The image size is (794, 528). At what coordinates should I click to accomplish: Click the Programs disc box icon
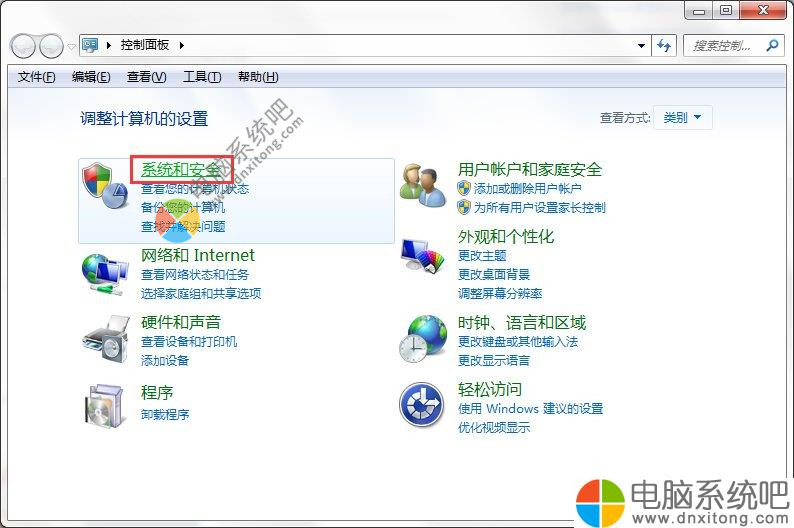[105, 405]
